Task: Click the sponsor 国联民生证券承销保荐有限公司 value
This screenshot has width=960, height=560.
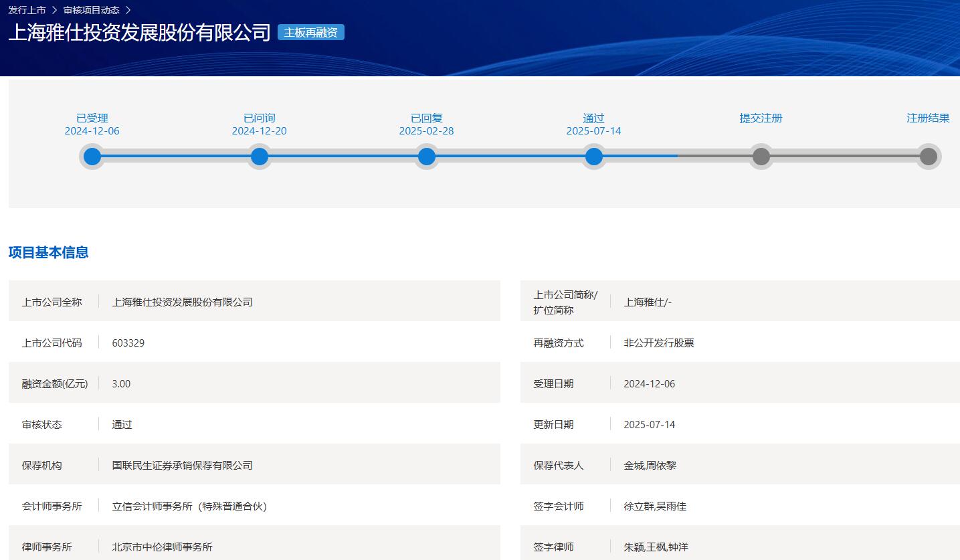Action: [182, 466]
